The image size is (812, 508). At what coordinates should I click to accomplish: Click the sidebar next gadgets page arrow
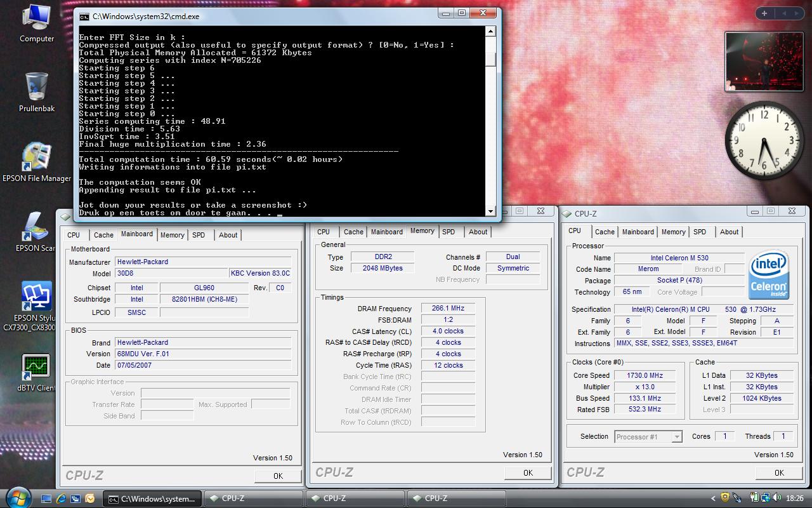tap(797, 13)
